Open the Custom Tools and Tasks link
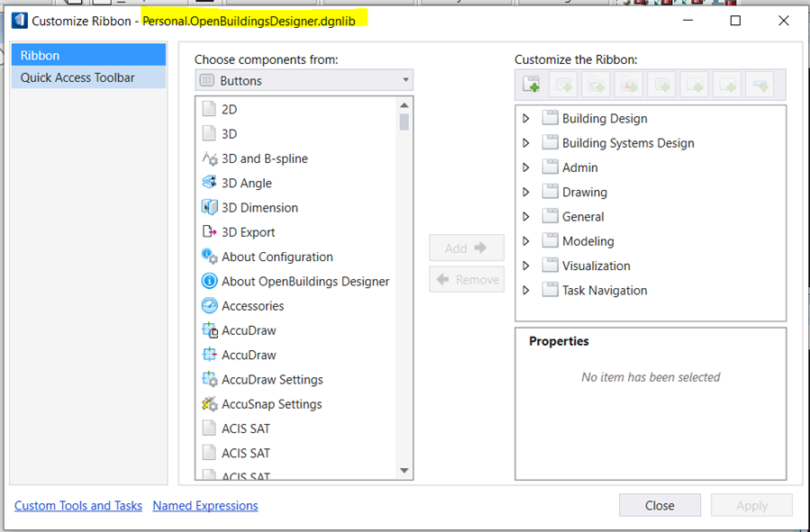The image size is (810, 532). pyautogui.click(x=78, y=506)
